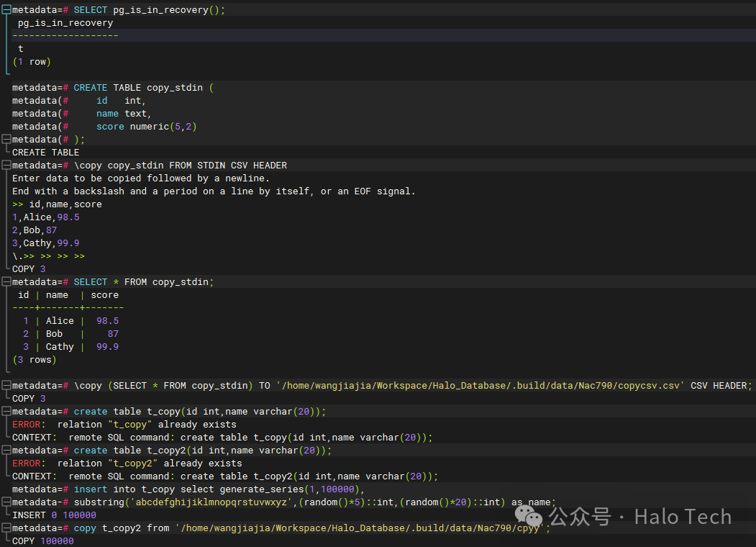The image size is (756, 547).
Task: Click the "INSERT 0 100000" result line
Action: pyautogui.click(x=54, y=515)
